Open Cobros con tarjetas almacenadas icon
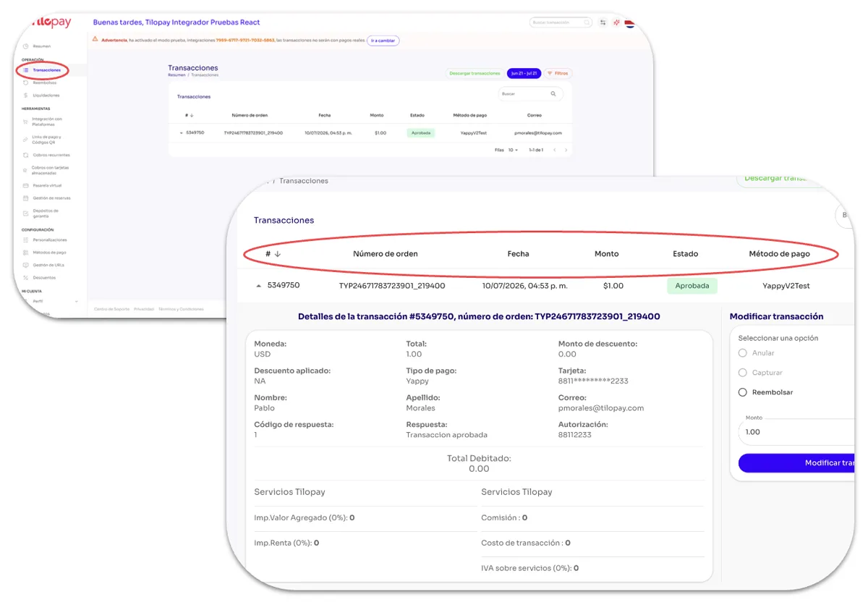The image size is (868, 605). tap(25, 170)
